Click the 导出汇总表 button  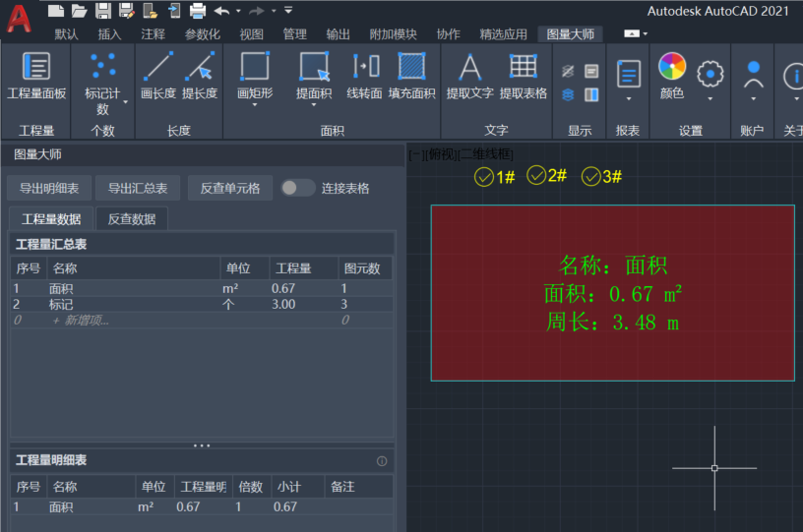pos(138,188)
